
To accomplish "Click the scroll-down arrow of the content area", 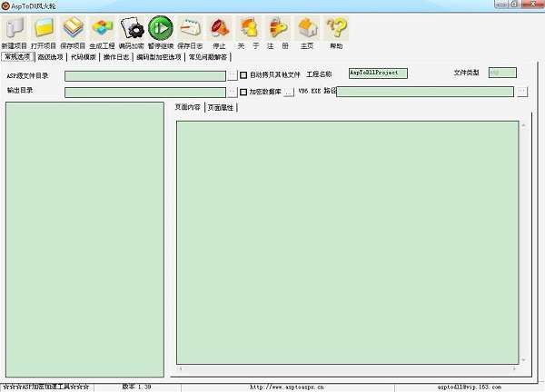I will [x=523, y=360].
